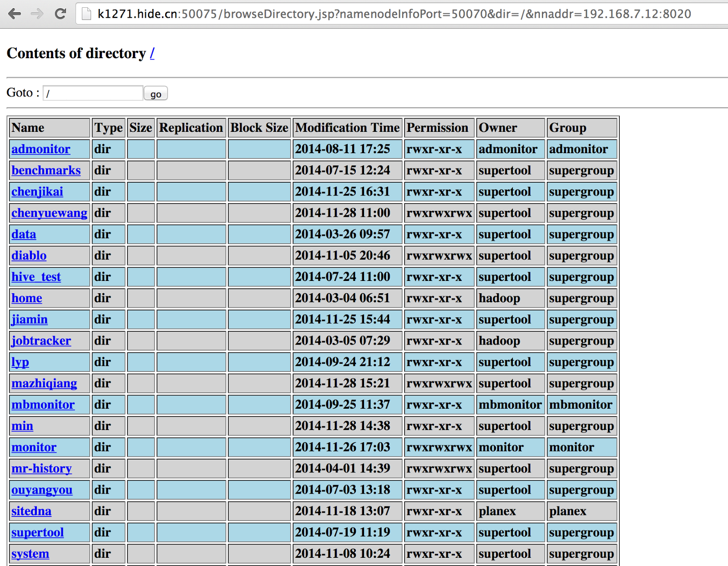Reload the page with refresh icon
728x566 pixels.
tap(60, 14)
